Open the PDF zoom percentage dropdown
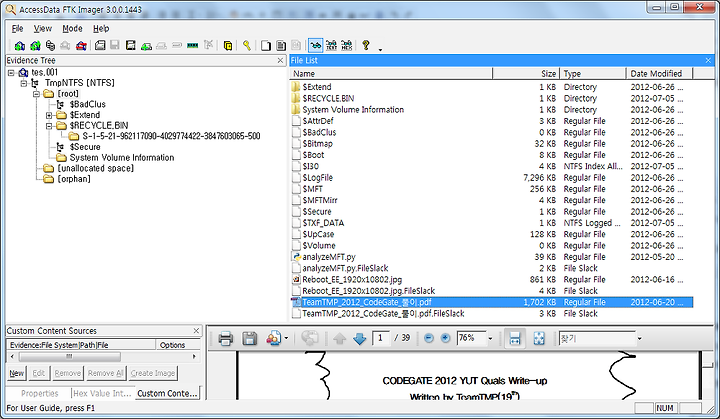This screenshot has height=419, width=720. coord(490,339)
